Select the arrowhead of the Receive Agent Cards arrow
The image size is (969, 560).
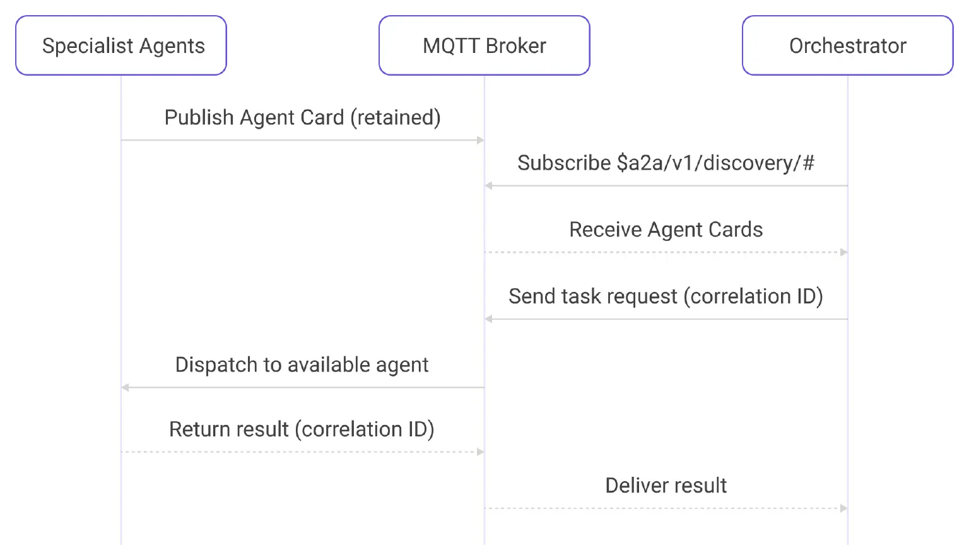click(843, 252)
